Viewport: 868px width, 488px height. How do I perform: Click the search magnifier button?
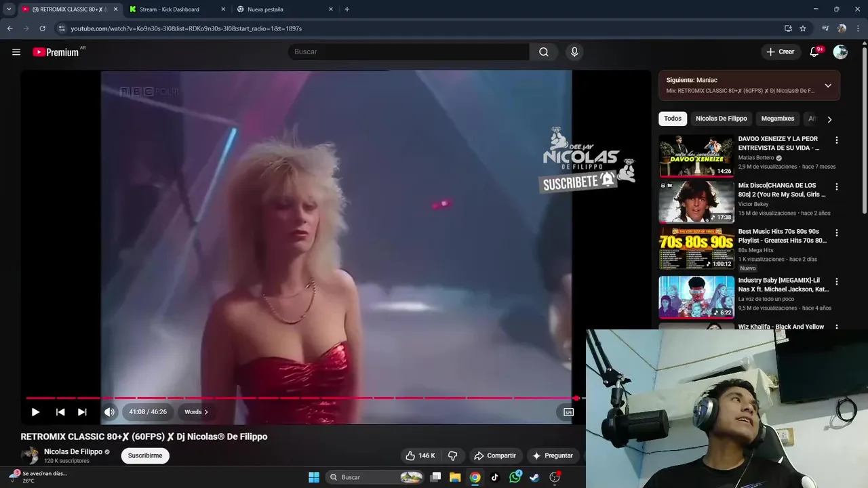544,52
